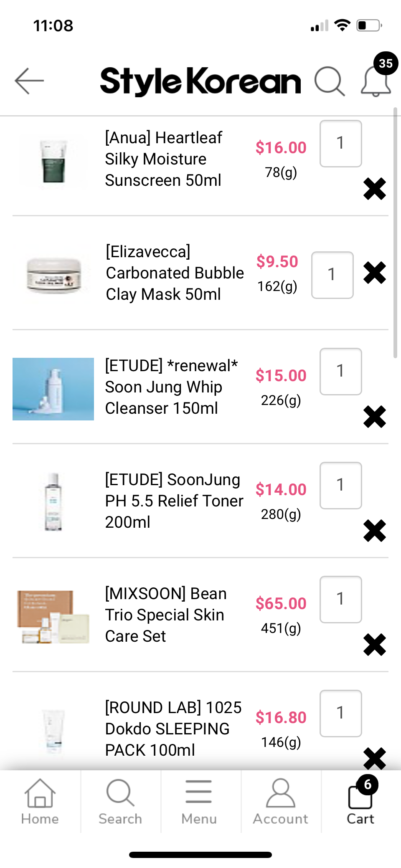Tap the StyleKorean logo
This screenshot has height=868, width=401.
pos(200,81)
